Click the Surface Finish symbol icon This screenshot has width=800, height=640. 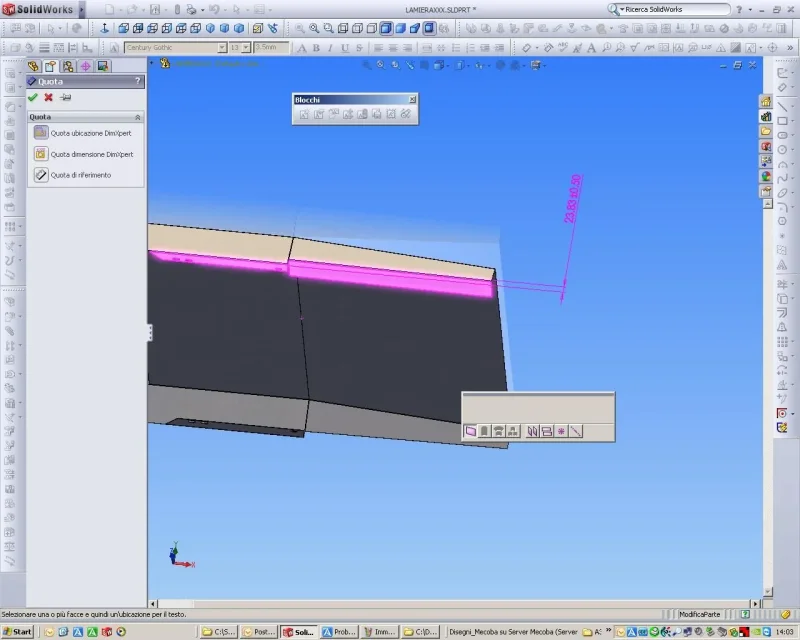click(x=634, y=48)
